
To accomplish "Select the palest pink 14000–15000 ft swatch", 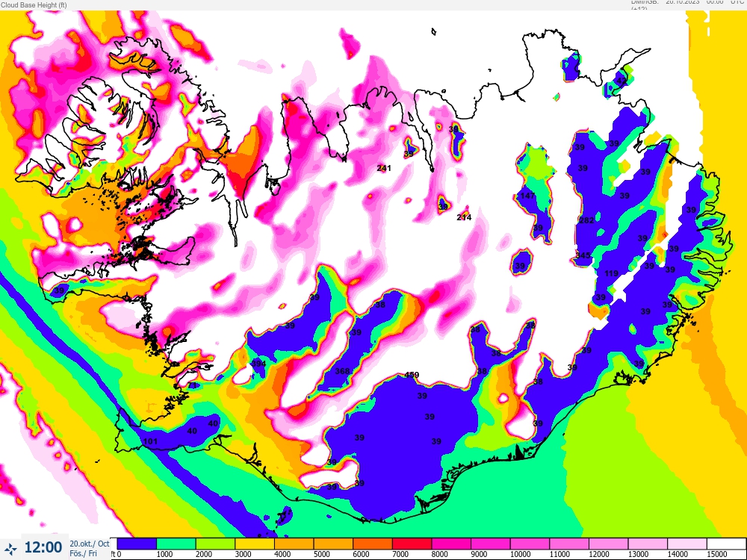I will click(687, 544).
